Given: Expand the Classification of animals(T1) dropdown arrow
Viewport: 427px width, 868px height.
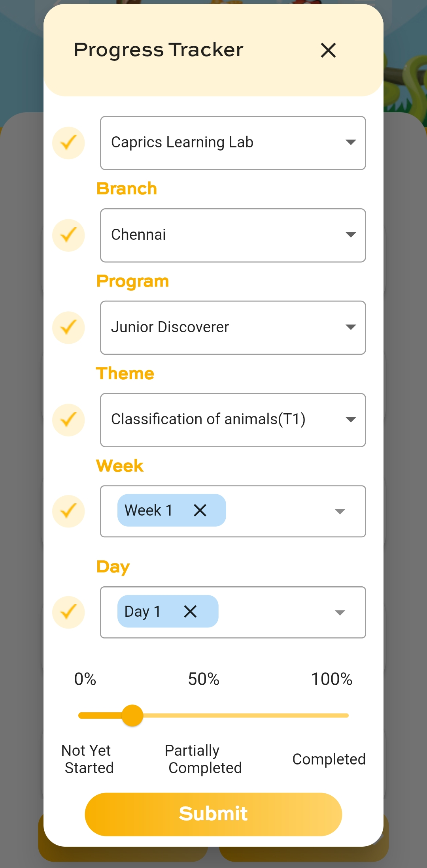Looking at the screenshot, I should 350,420.
